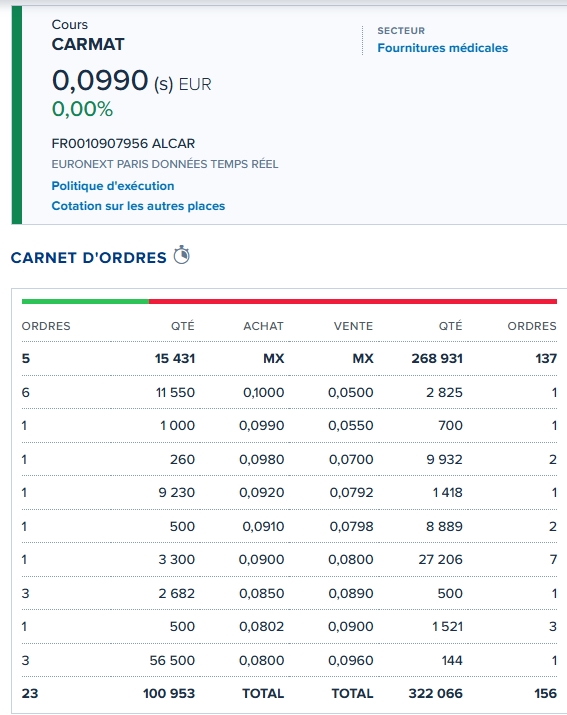Click the red sell portion of order bar

coord(353,301)
